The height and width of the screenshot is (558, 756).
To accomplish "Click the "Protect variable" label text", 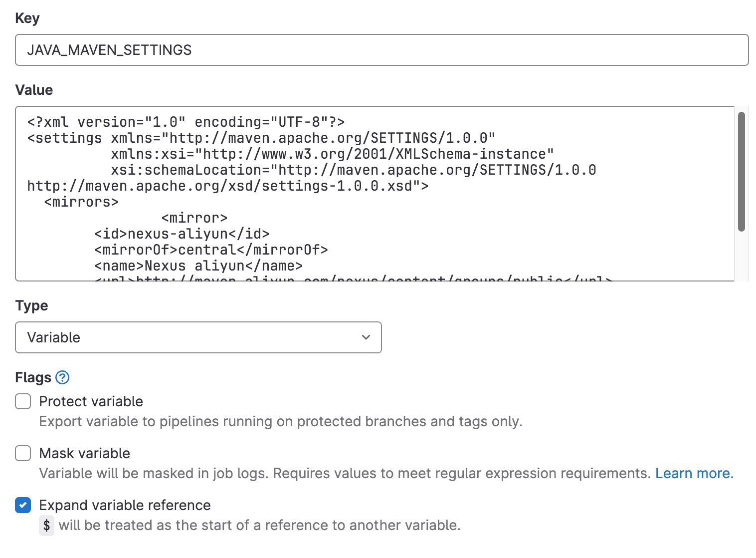I will tap(91, 401).
